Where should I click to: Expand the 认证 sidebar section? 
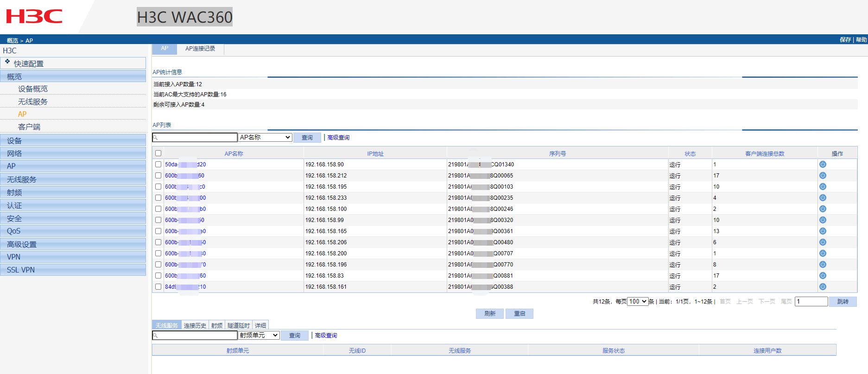[x=73, y=205]
